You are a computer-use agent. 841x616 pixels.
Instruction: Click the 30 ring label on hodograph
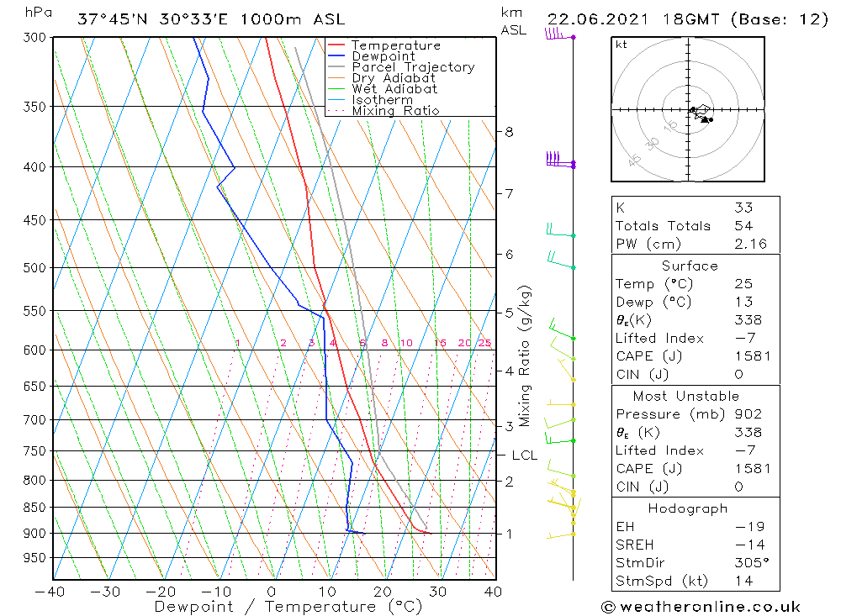(653, 143)
